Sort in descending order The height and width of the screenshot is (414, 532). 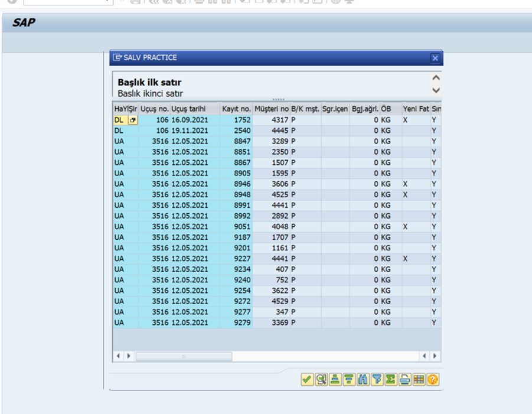[x=348, y=379]
